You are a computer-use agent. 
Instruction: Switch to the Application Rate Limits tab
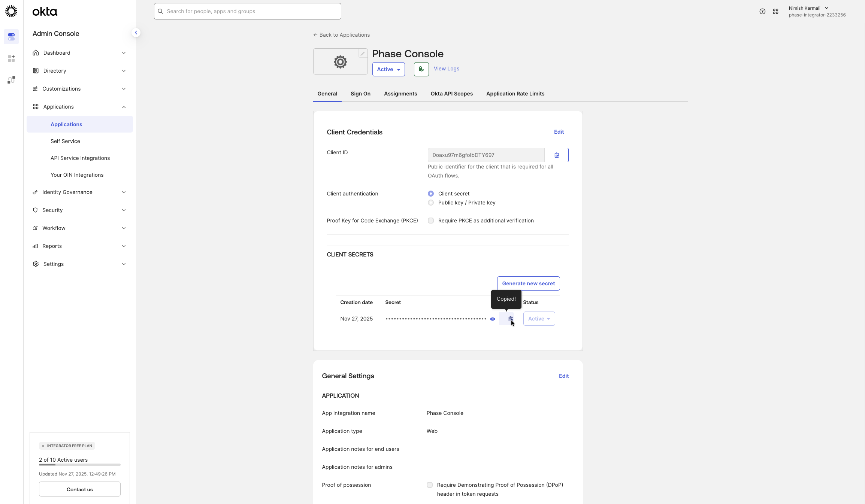point(515,94)
